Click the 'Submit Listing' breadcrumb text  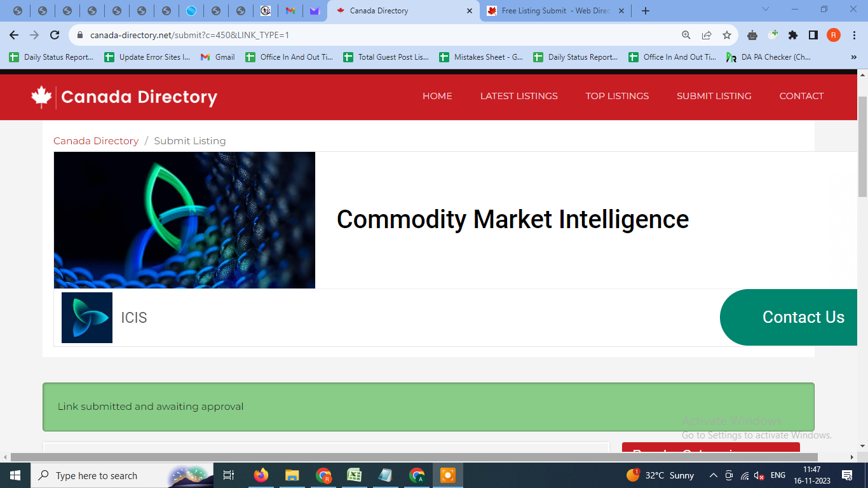(190, 141)
